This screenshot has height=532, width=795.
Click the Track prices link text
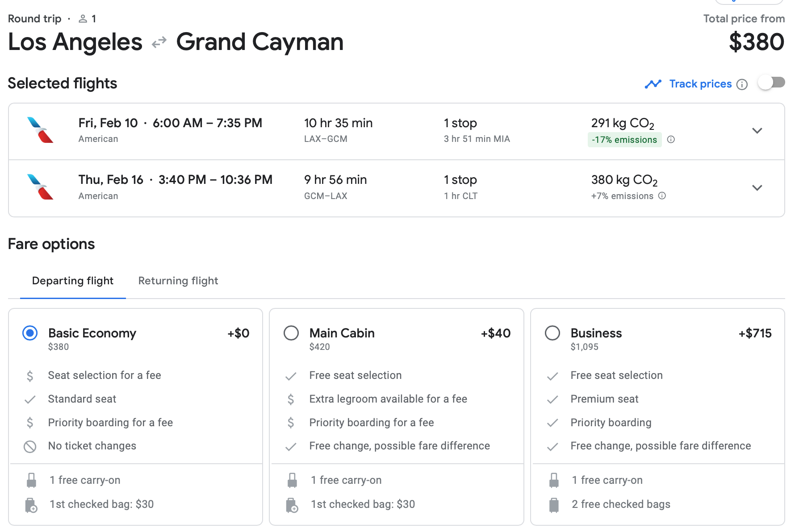(x=700, y=84)
